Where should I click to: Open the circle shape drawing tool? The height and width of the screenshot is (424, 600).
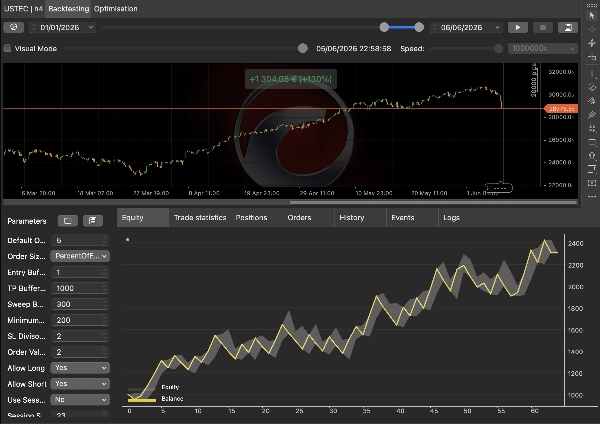pyautogui.click(x=592, y=87)
